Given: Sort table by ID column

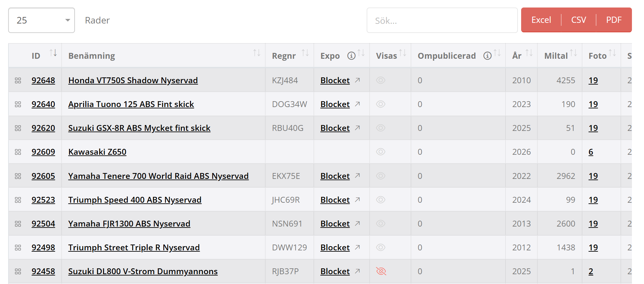Looking at the screenshot, I should 53,53.
